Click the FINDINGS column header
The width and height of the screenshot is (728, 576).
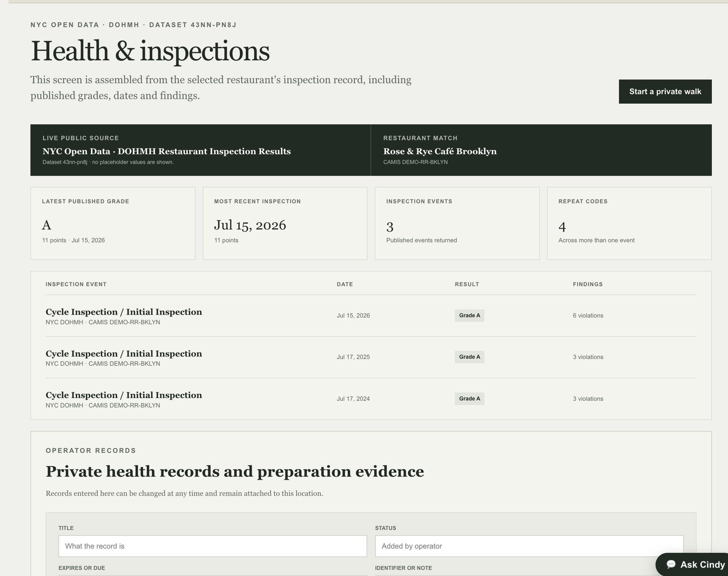(x=588, y=284)
